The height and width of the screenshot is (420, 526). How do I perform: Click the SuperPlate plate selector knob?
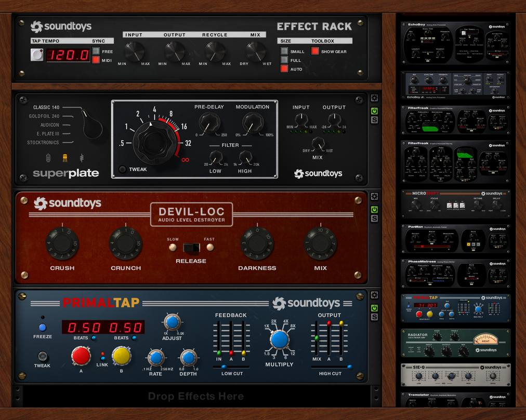pos(91,124)
